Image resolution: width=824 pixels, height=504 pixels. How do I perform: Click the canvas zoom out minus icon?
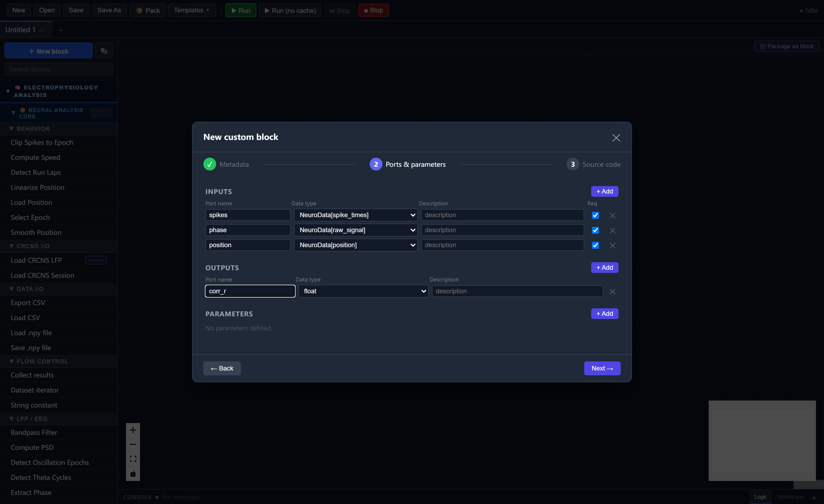(133, 444)
